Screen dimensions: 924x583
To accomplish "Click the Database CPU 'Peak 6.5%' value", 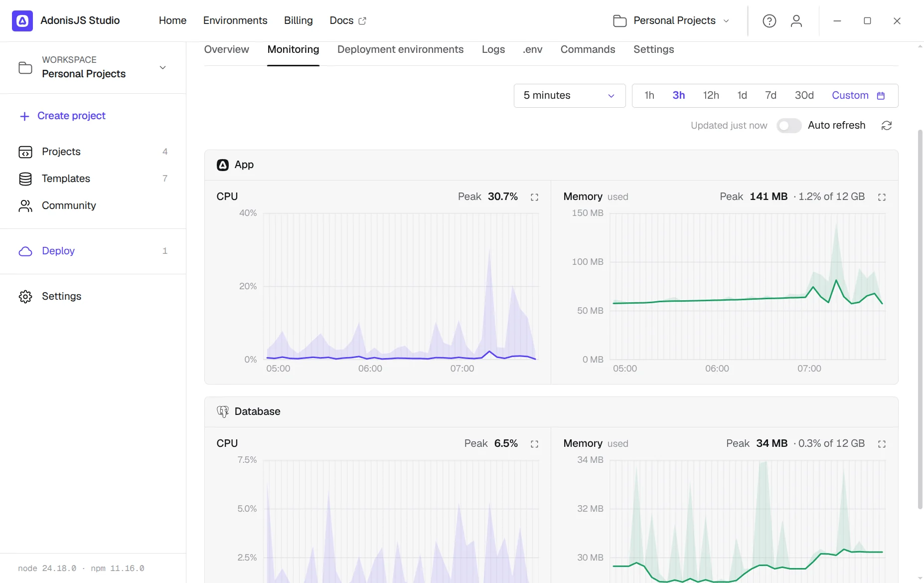I will point(491,444).
